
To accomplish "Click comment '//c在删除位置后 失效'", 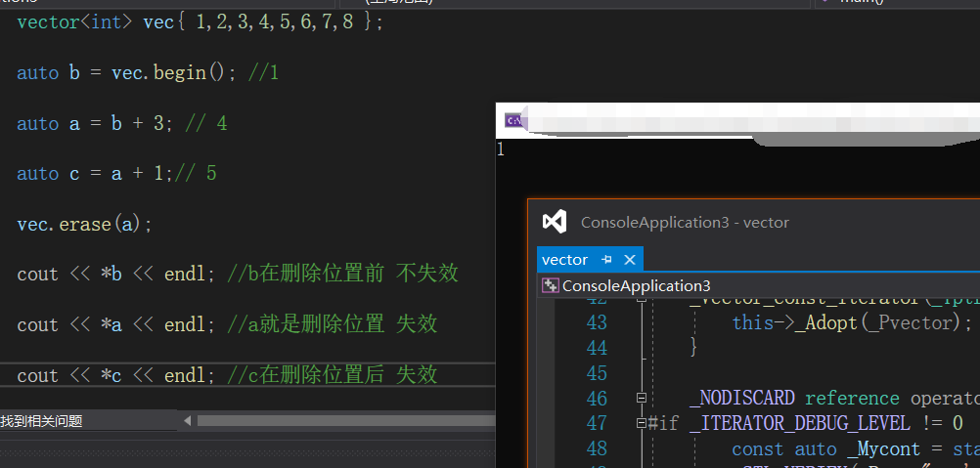I will (332, 375).
